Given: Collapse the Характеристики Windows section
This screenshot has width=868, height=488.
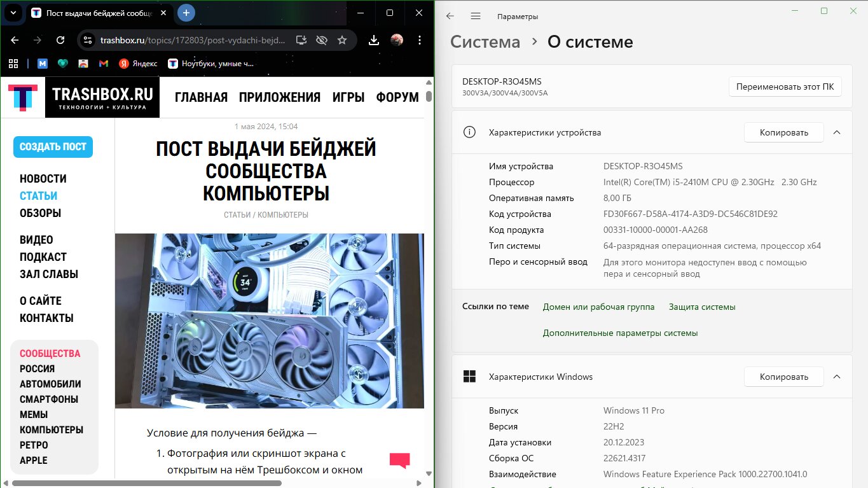Looking at the screenshot, I should 837,377.
